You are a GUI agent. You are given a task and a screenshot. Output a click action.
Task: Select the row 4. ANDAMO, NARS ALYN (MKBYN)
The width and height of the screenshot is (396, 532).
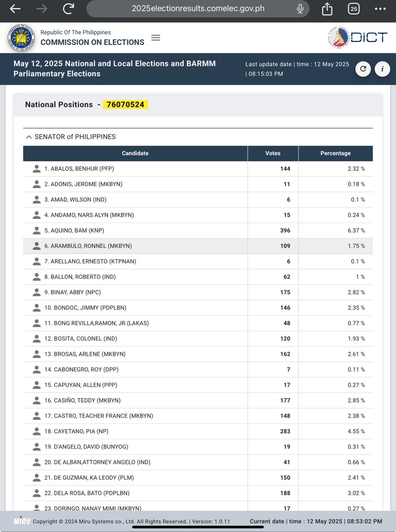198,215
